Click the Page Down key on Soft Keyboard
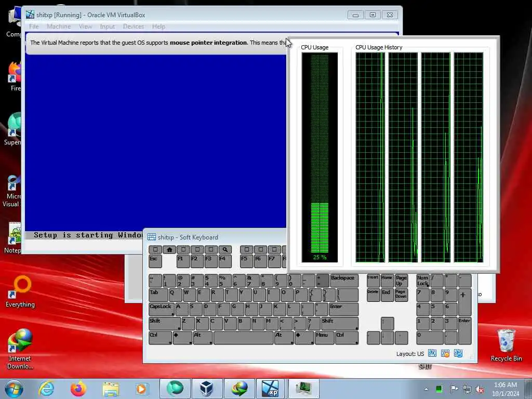 [401, 295]
